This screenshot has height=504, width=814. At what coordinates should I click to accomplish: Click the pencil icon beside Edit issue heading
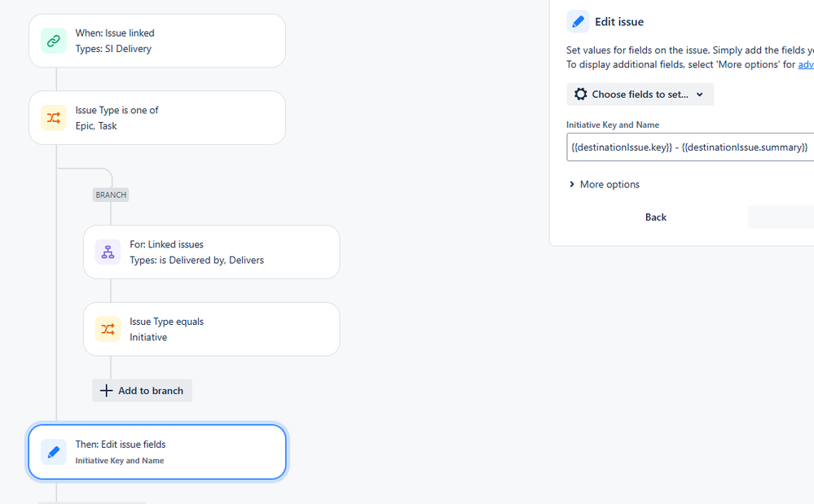(578, 22)
